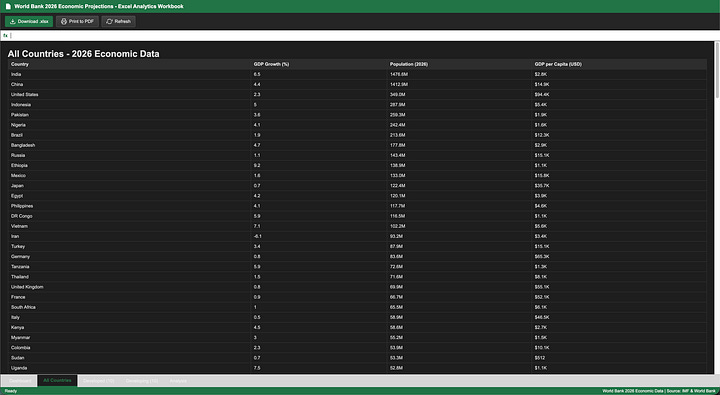
Task: Click the Refresh button
Action: click(118, 21)
